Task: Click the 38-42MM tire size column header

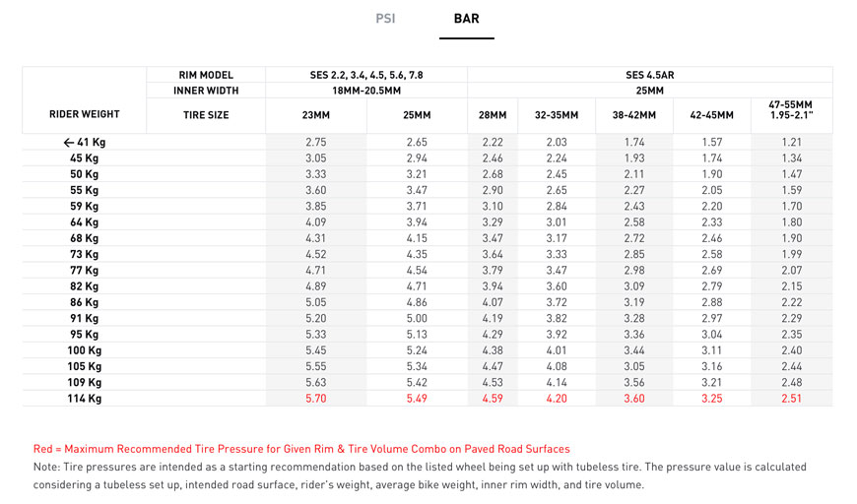Action: (634, 115)
